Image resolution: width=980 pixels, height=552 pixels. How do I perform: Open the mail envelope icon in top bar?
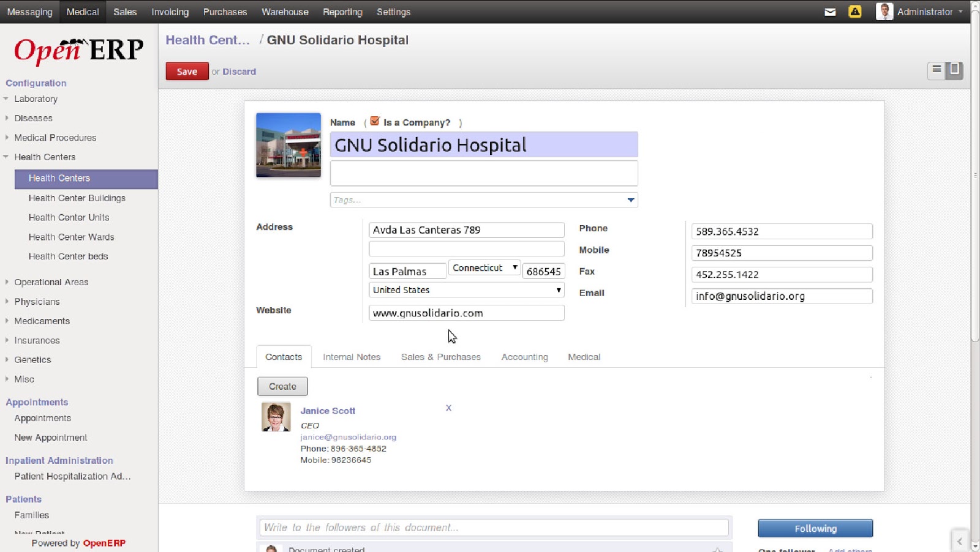coord(830,12)
